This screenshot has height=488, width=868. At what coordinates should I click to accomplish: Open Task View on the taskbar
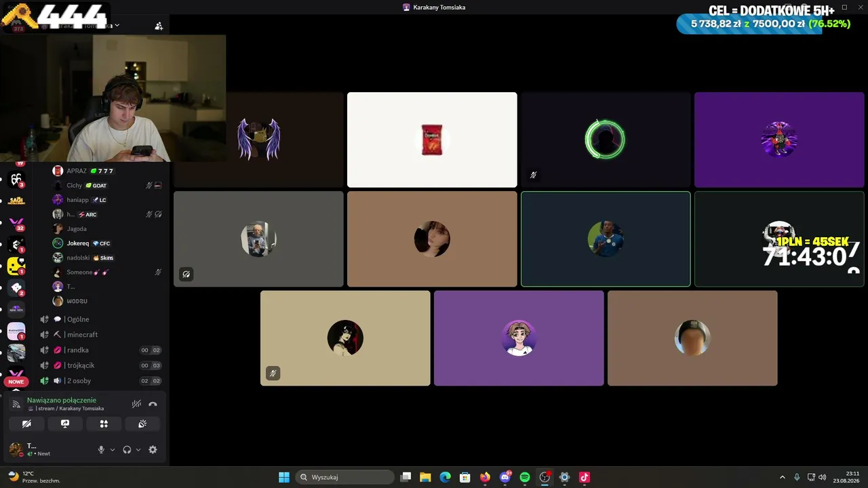pyautogui.click(x=406, y=477)
